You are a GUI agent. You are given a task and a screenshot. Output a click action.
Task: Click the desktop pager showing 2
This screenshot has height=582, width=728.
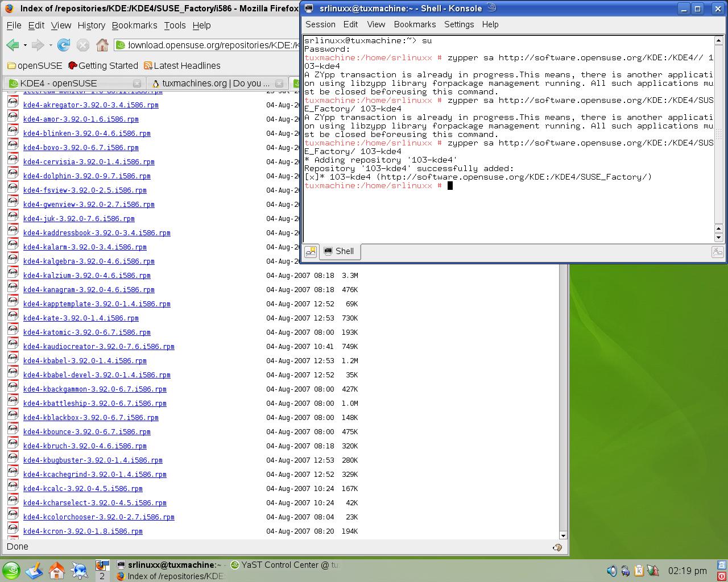pyautogui.click(x=102, y=576)
